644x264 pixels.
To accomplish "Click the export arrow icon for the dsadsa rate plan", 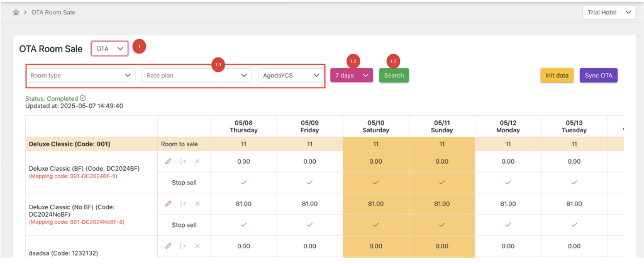I will tap(182, 246).
